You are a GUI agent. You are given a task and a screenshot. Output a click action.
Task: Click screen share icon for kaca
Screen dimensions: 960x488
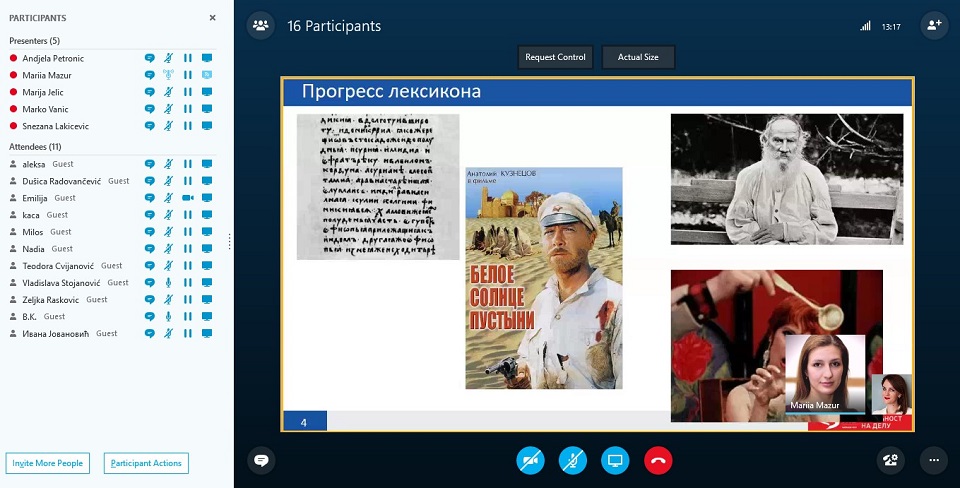click(207, 215)
